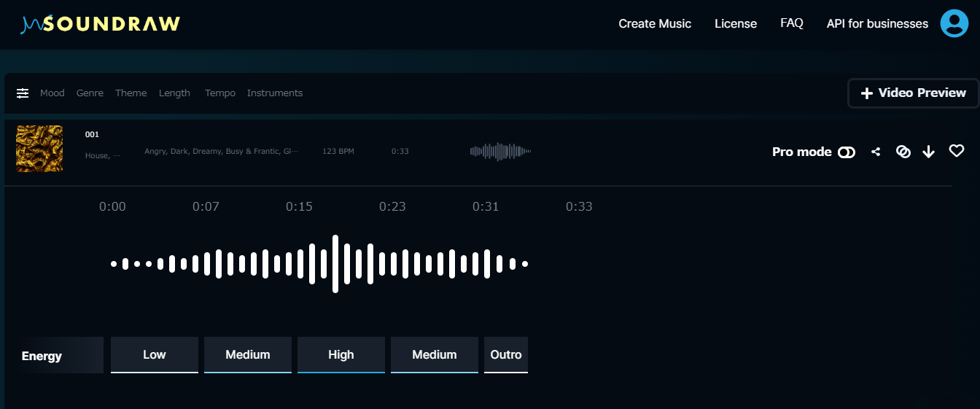Open the filter sliders icon
The height and width of the screenshot is (409, 980).
tap(23, 93)
